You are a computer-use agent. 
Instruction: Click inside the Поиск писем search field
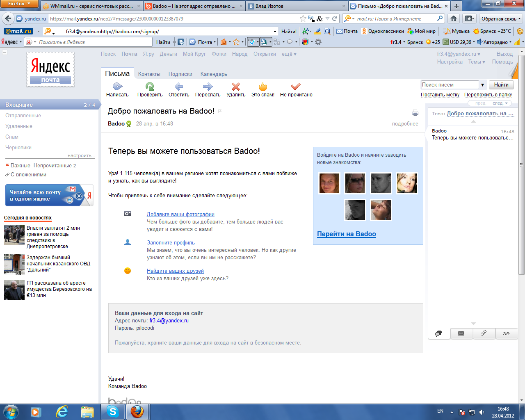450,85
